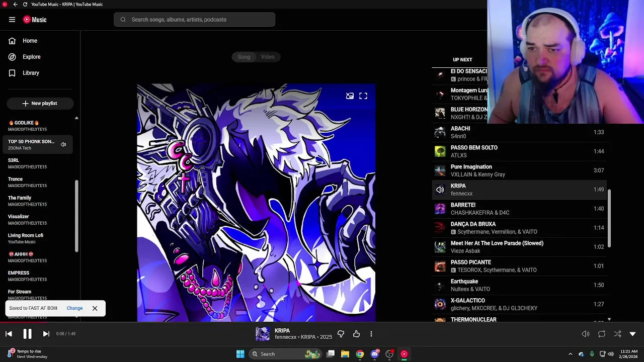The image size is (644, 362).
Task: Click the song progress bar
Action: click(322, 322)
